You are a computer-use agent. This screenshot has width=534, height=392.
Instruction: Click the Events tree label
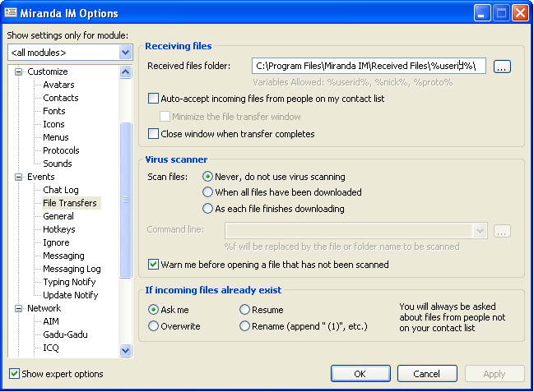pos(41,177)
